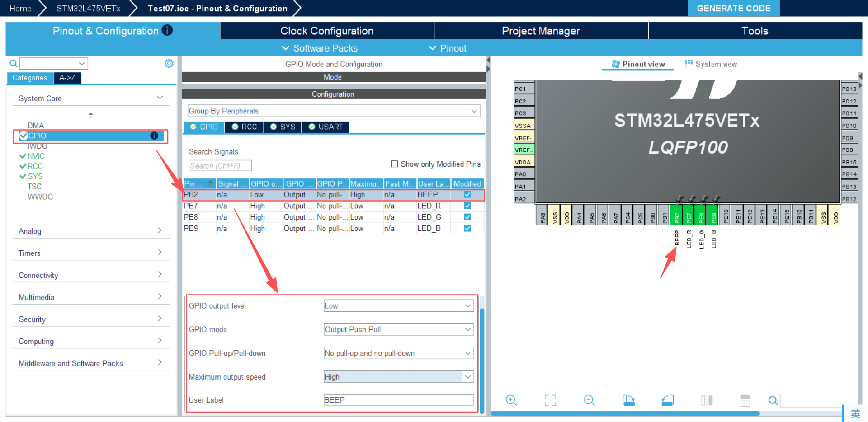The image size is (868, 422).
Task: Rotate the chip counter-clockwise
Action: coord(668,400)
